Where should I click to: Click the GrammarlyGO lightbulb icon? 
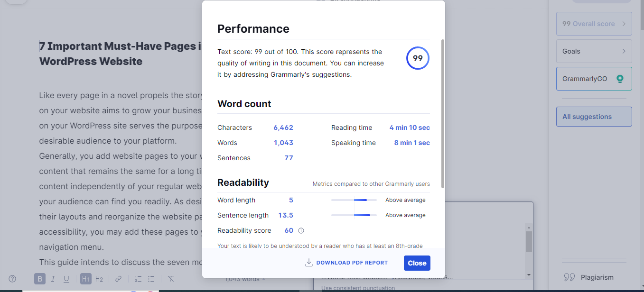[x=619, y=79]
